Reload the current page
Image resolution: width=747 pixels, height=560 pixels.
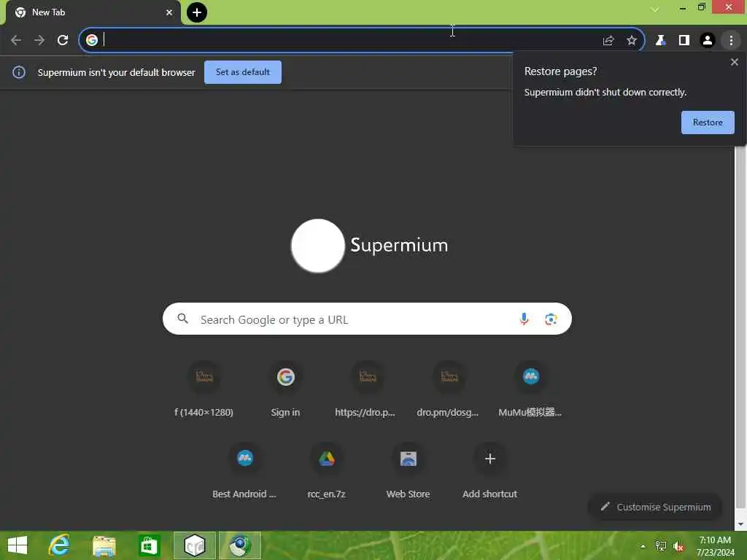click(63, 41)
